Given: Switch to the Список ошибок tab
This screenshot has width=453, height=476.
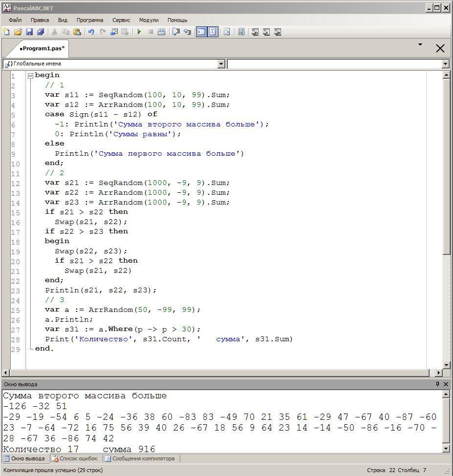Looking at the screenshot, I should 75,459.
